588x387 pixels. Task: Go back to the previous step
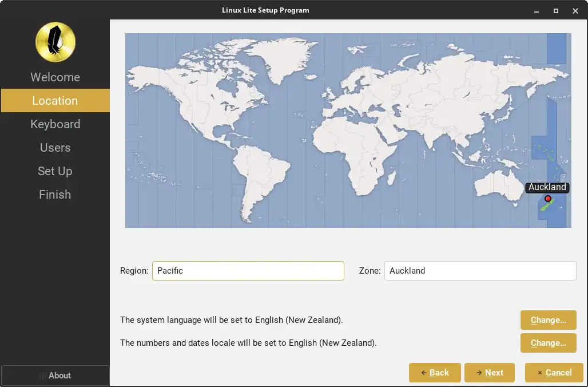pyautogui.click(x=435, y=373)
